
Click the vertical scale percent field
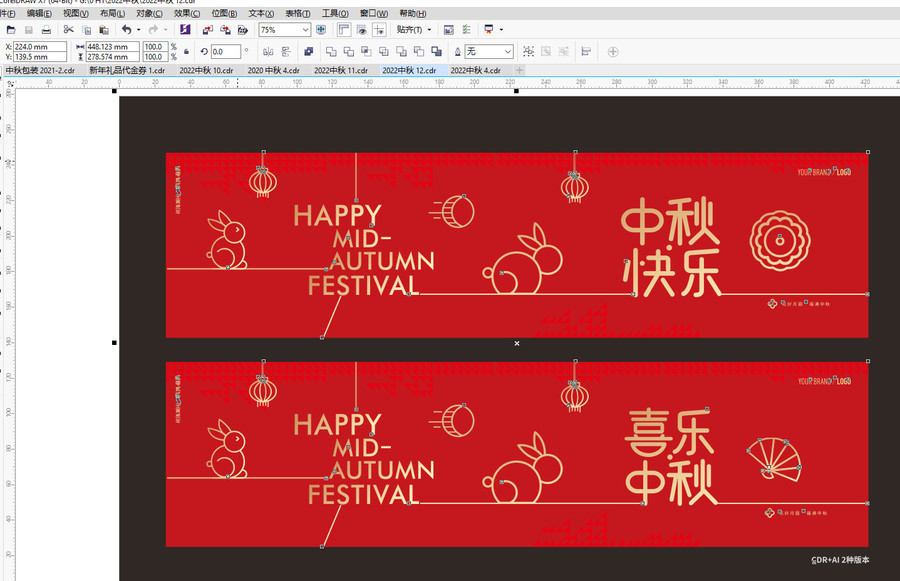click(x=155, y=57)
